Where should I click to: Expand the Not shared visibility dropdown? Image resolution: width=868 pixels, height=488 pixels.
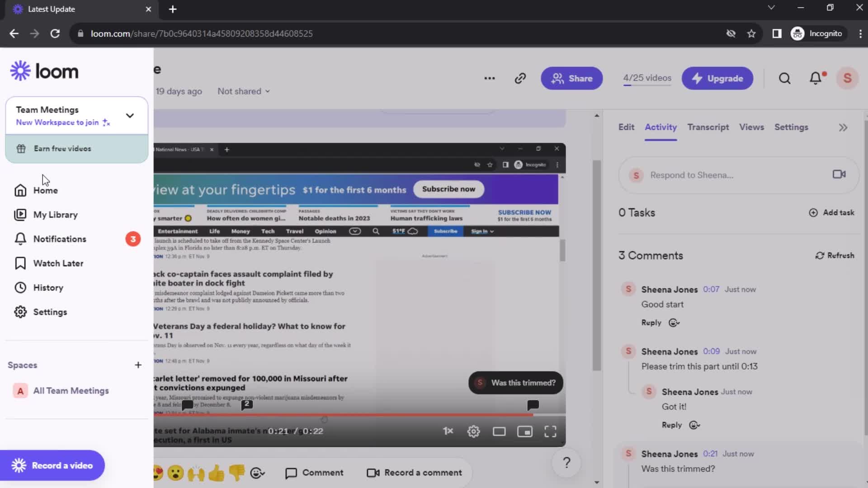pyautogui.click(x=243, y=90)
